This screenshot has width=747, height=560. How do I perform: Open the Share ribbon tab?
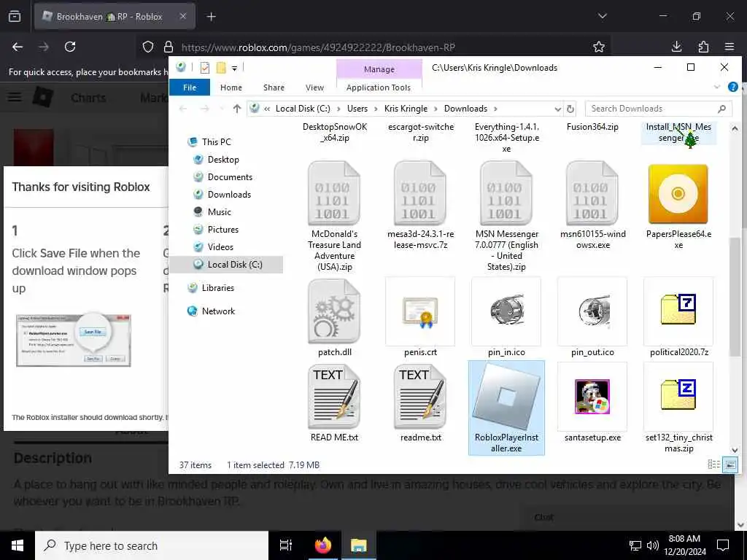coord(274,87)
